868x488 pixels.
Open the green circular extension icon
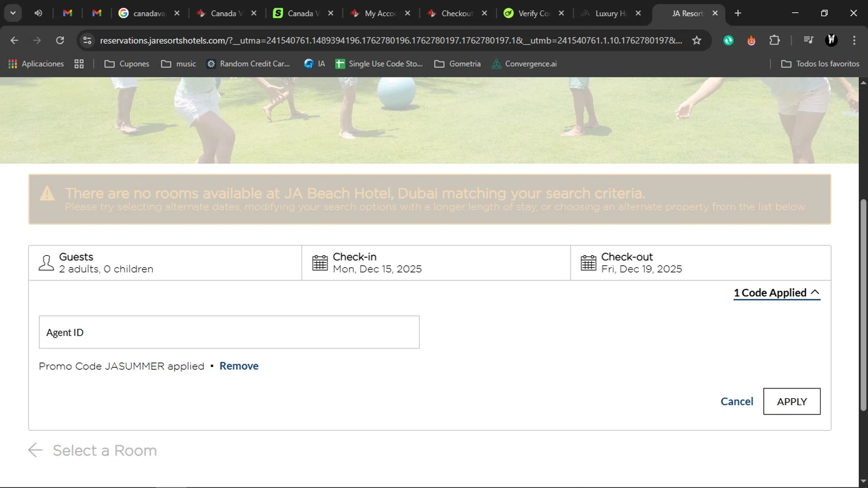[x=729, y=40]
